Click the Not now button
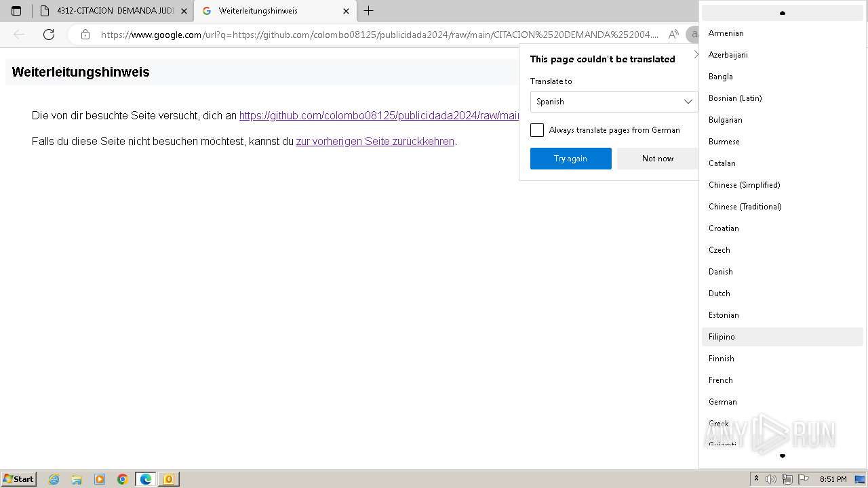 tap(658, 159)
